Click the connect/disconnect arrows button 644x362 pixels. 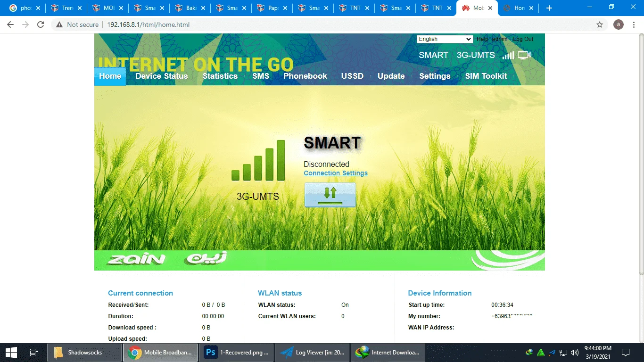tap(330, 195)
